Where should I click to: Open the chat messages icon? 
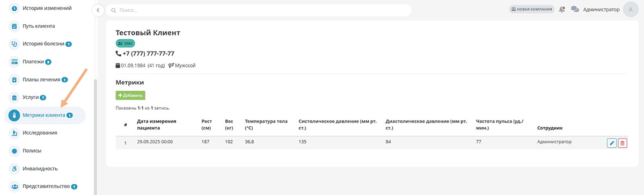pyautogui.click(x=575, y=9)
